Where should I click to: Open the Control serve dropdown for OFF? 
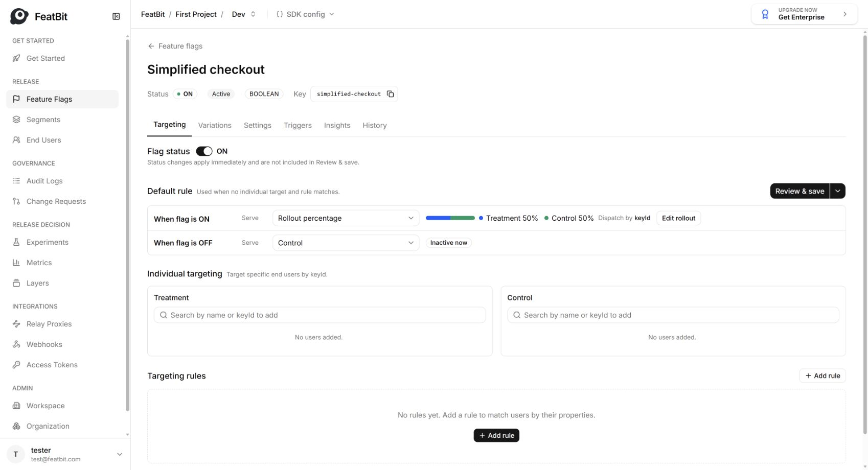346,243
